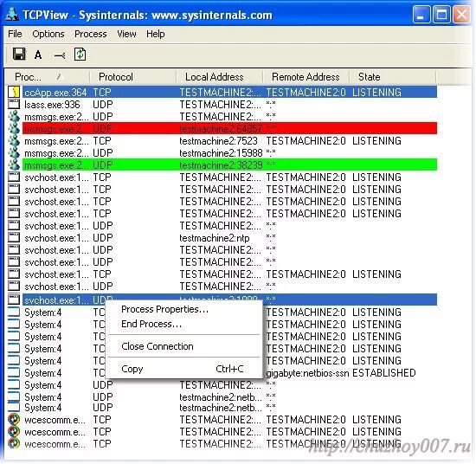Click local address testmachine2:7523
The width and height of the screenshot is (476, 464).
click(x=218, y=141)
